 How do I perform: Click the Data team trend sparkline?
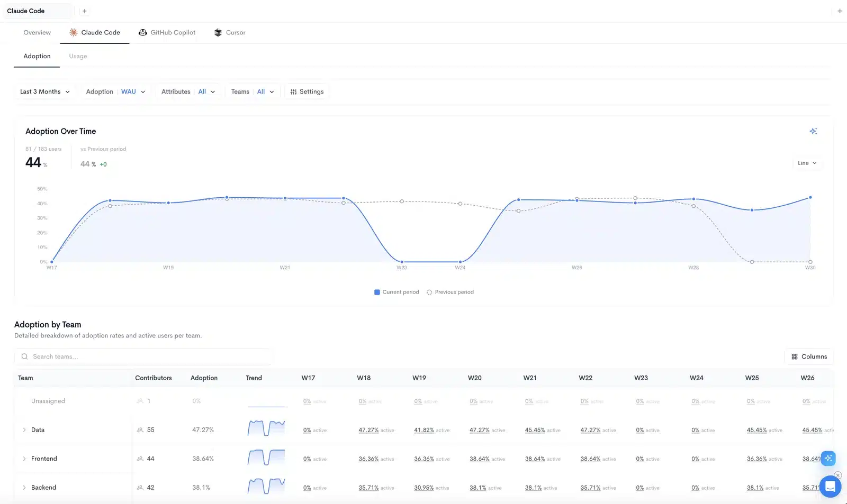tap(266, 428)
